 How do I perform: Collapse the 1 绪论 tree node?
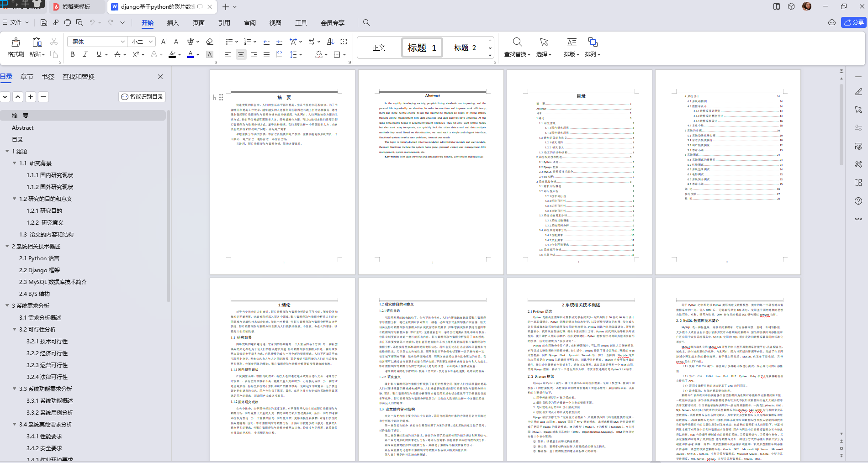[x=7, y=151]
